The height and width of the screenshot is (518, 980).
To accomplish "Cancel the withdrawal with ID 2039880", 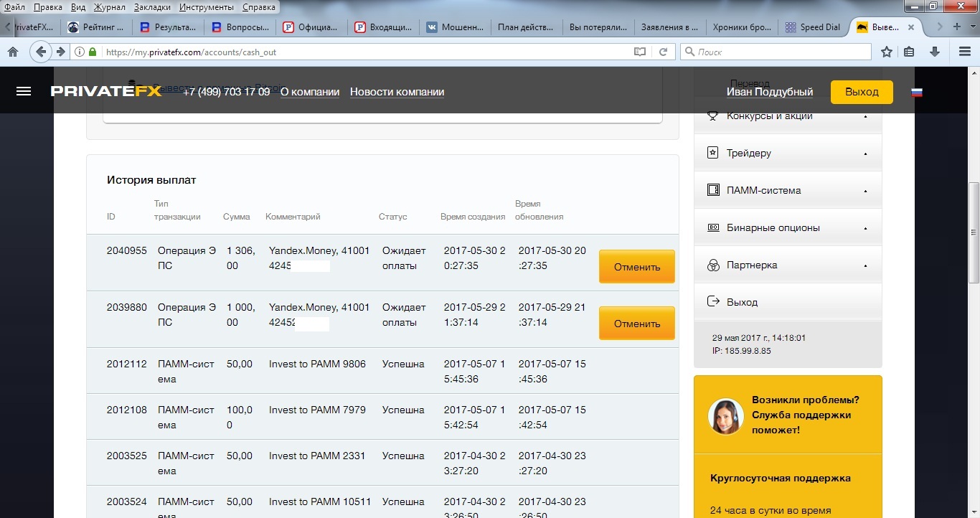I will pyautogui.click(x=636, y=324).
